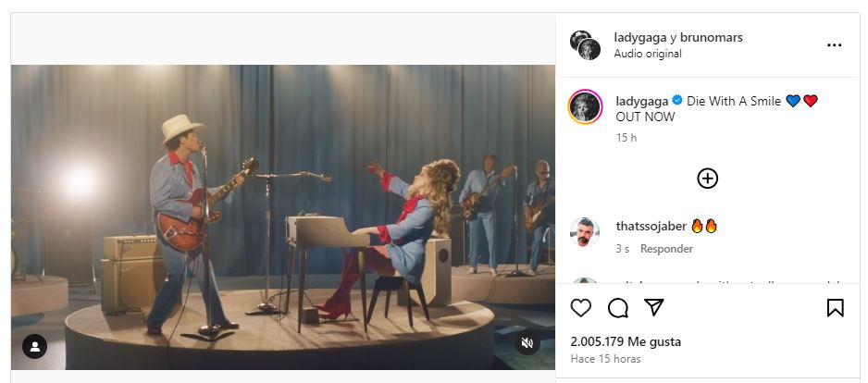Click Responder under thatssojaber's comment

pos(667,249)
